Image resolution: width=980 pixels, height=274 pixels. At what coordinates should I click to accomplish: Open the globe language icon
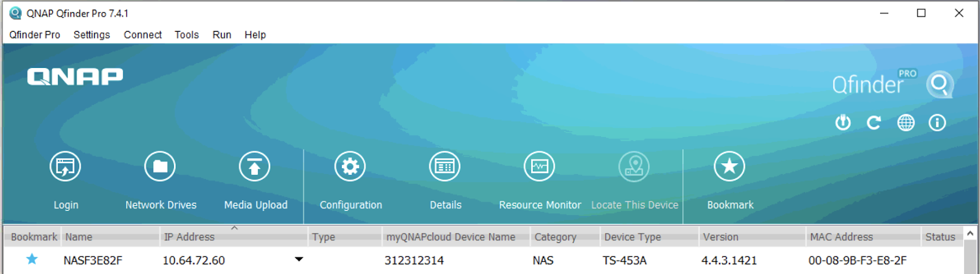[x=906, y=123]
